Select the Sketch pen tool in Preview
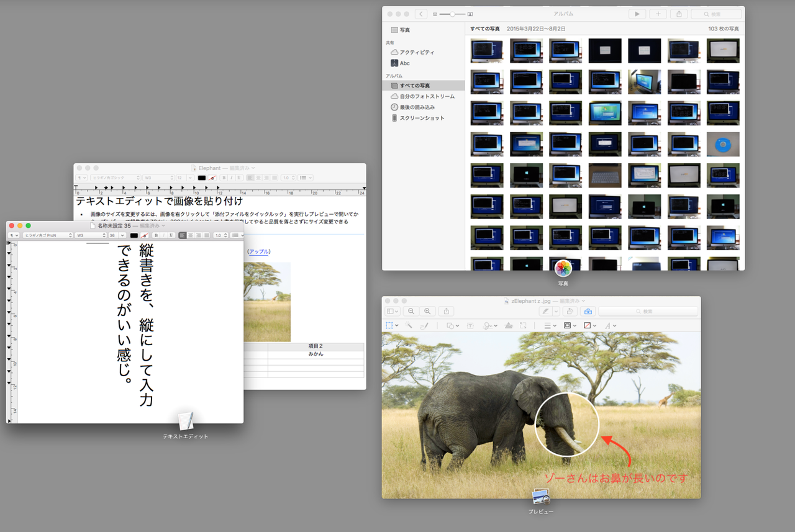795x532 pixels. pos(424,325)
